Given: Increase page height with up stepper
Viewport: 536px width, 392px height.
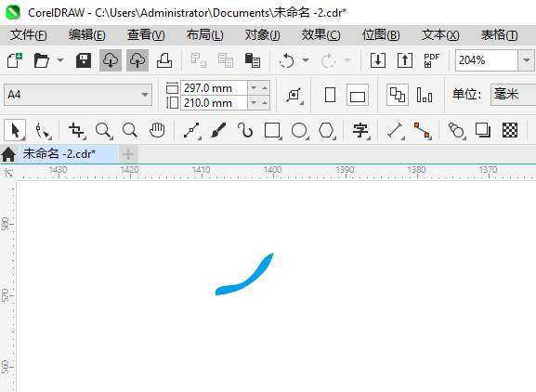Looking at the screenshot, I should (265, 103).
